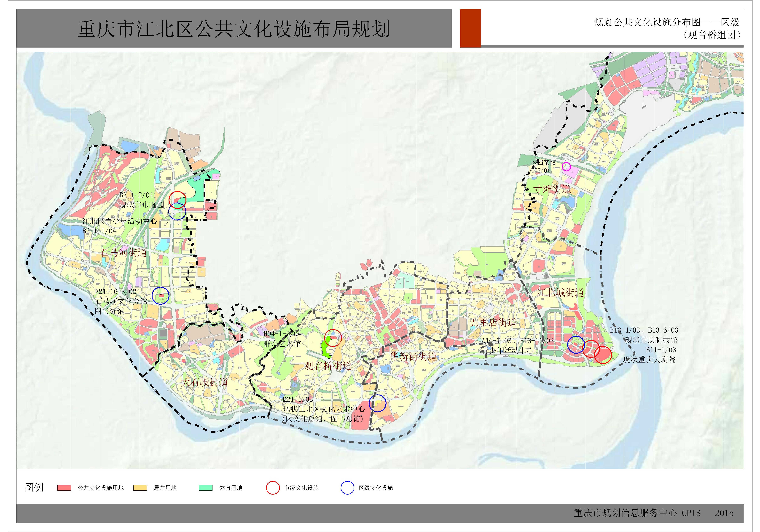
Task: Click the orange 居住用地 legend swatch
Action: [x=140, y=488]
